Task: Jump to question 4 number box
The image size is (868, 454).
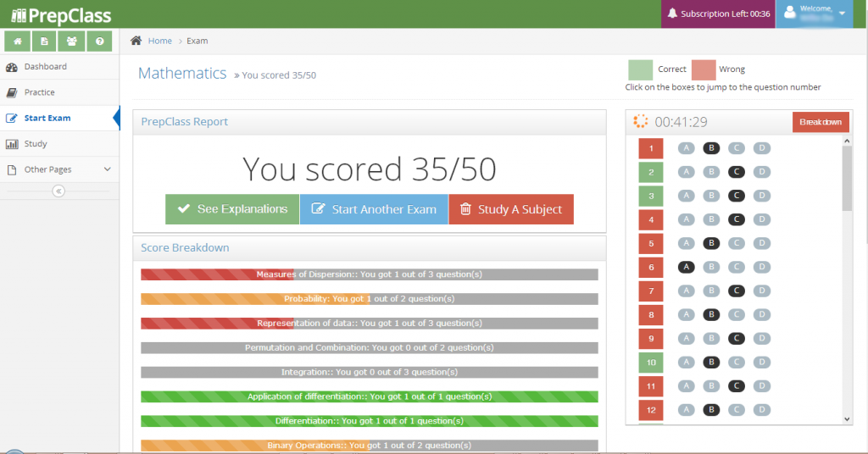Action: pos(650,219)
